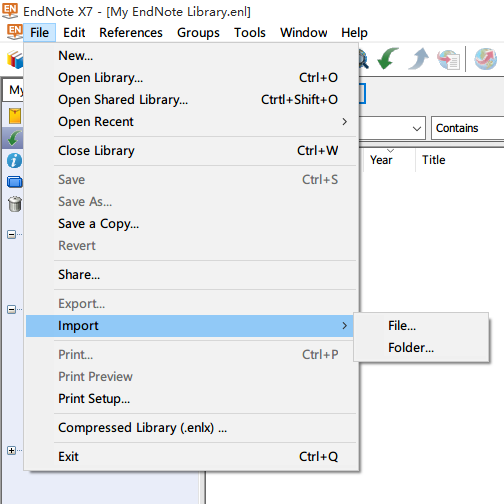
Task: Click the blue upward arrow toolbar icon
Action: click(x=419, y=59)
